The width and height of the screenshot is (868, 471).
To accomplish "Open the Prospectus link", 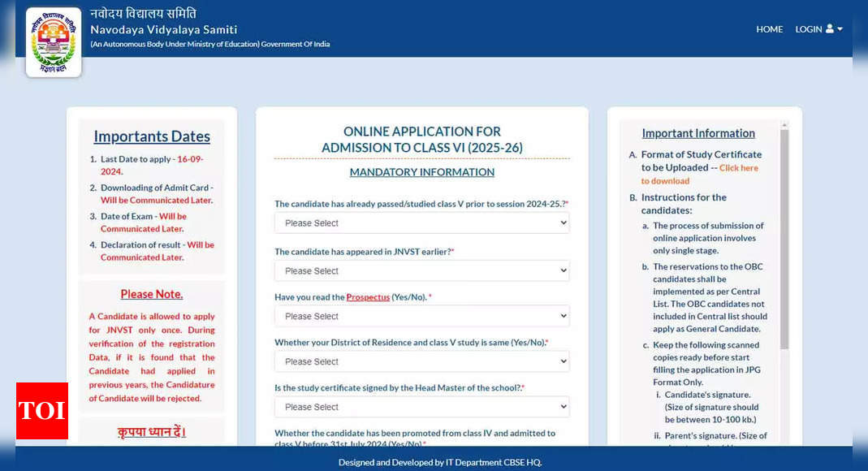I will (368, 297).
